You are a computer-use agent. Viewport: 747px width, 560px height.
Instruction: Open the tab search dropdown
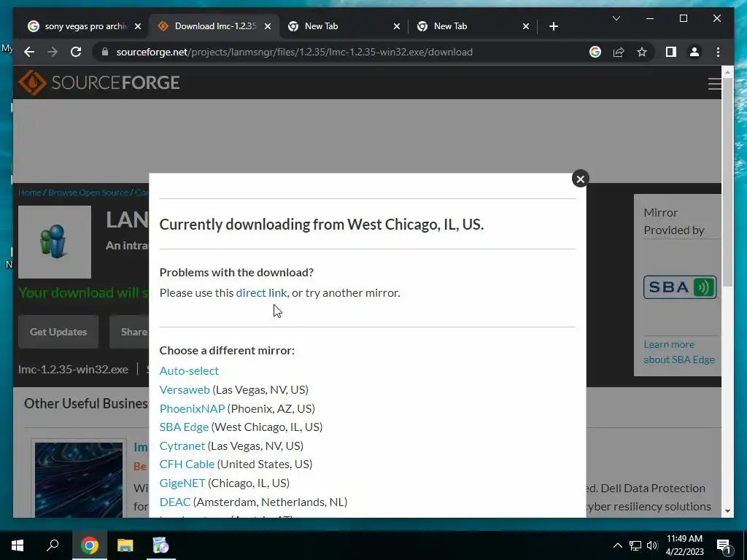616,18
